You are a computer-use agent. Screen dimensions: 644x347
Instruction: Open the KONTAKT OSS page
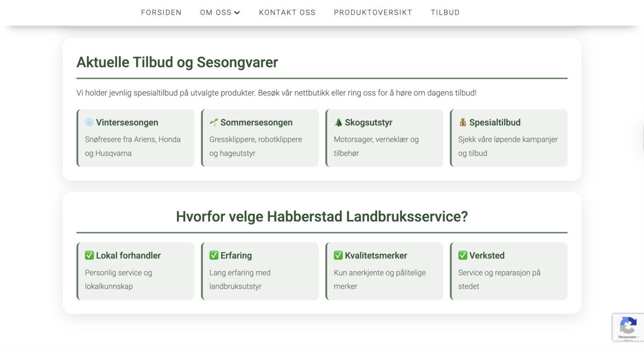click(x=287, y=12)
